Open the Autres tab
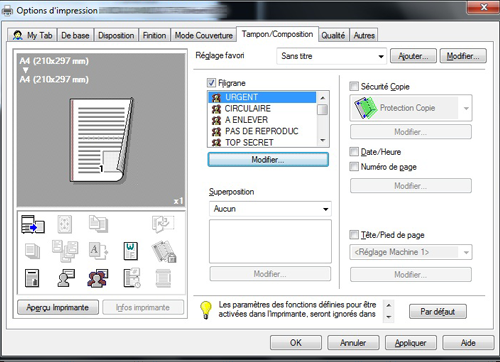This screenshot has width=500, height=362. click(364, 35)
